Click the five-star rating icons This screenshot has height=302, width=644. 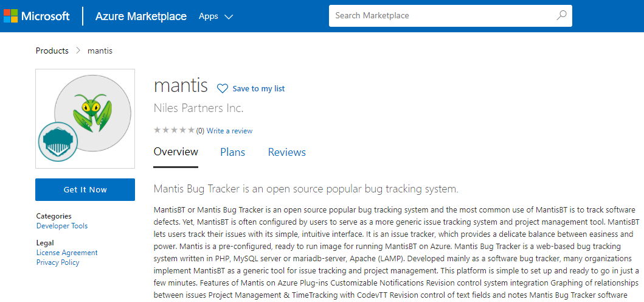click(174, 130)
